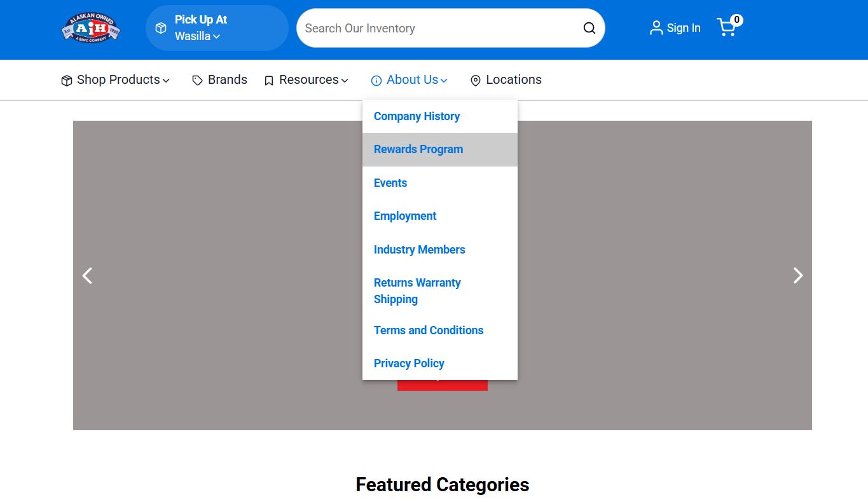Choose Rewards Program menu item
The image size is (868, 502).
tap(418, 149)
